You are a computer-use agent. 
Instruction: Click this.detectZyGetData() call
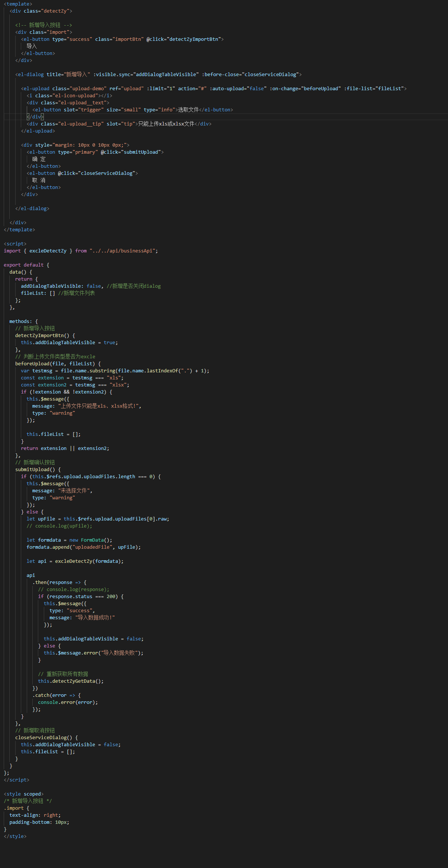[71, 681]
